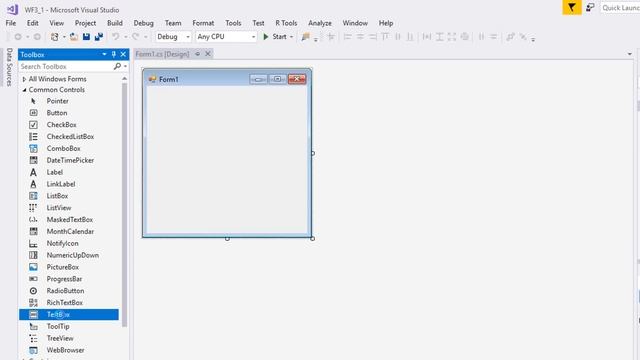Pick the CheckedListBox icon in Toolbox
Image resolution: width=640 pixels, height=360 pixels.
[x=33, y=136]
